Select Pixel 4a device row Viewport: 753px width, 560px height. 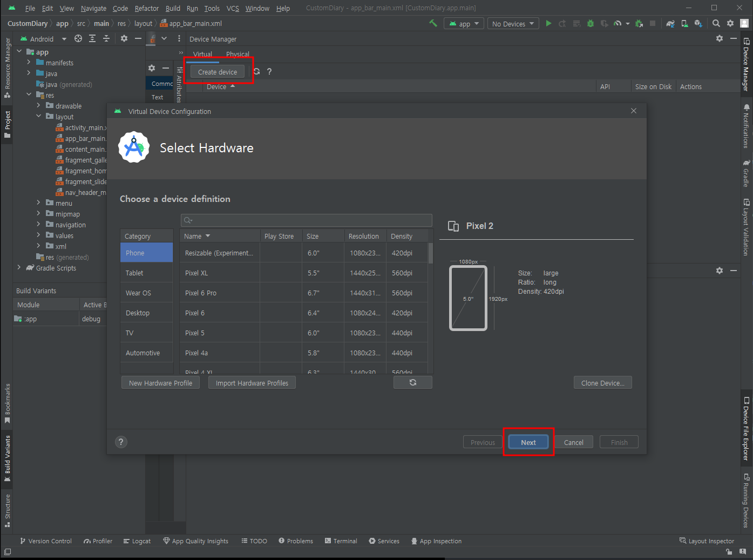click(x=304, y=353)
